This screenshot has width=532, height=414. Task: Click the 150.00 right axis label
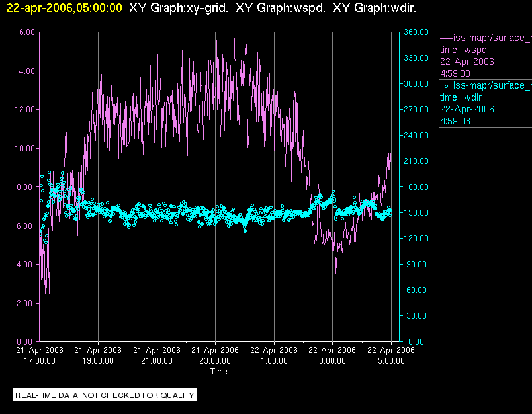(416, 212)
